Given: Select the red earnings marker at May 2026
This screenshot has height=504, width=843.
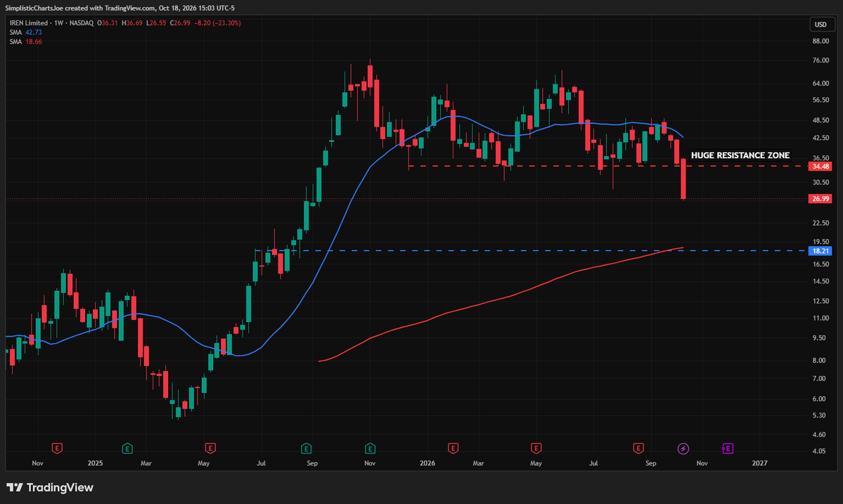Looking at the screenshot, I should coord(536,448).
